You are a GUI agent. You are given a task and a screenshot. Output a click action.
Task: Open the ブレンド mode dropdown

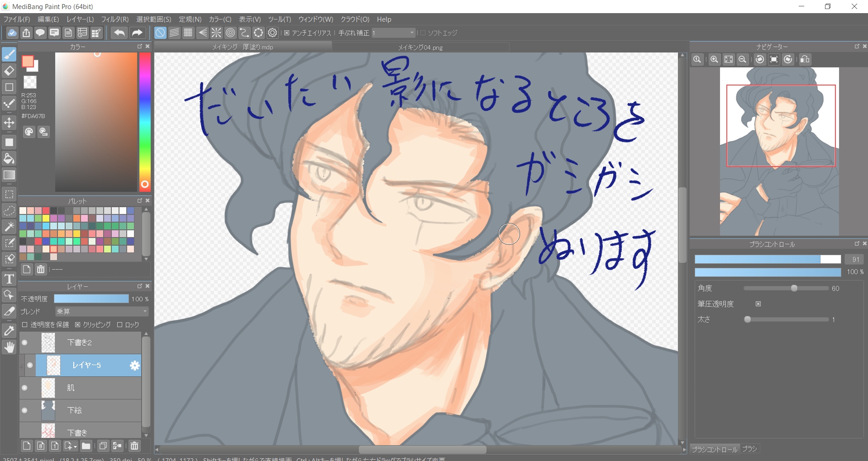tap(102, 312)
